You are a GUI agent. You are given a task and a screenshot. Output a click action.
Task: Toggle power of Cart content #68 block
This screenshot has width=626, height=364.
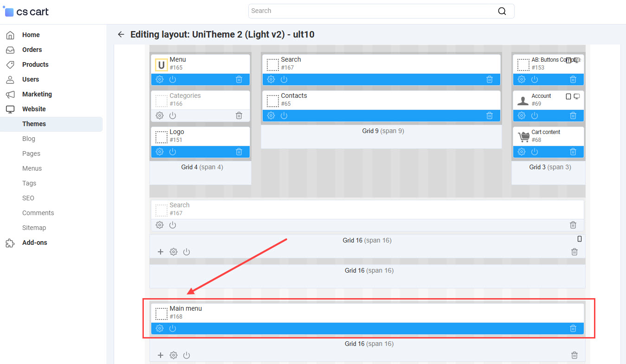click(x=535, y=152)
